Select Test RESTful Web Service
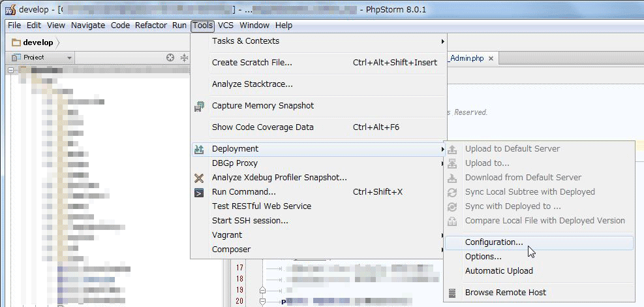 (318, 206)
